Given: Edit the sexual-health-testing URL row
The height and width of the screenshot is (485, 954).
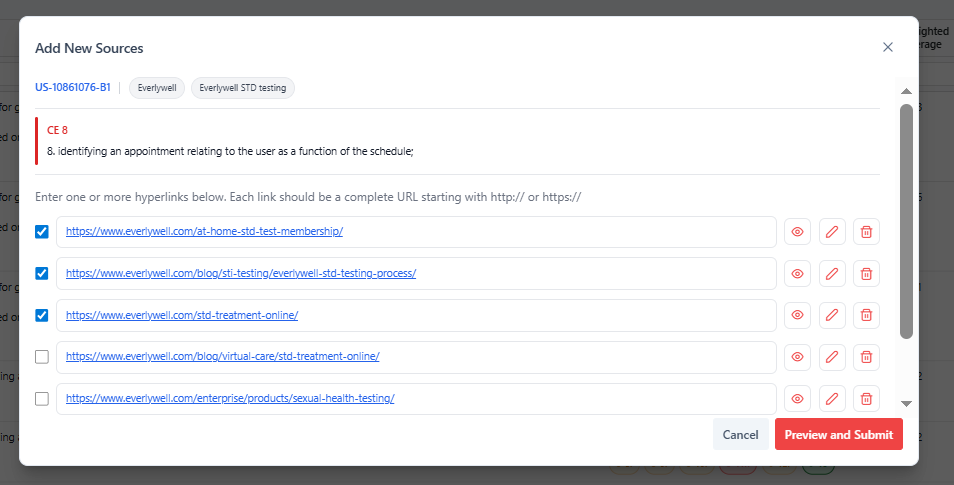Looking at the screenshot, I should pos(832,398).
